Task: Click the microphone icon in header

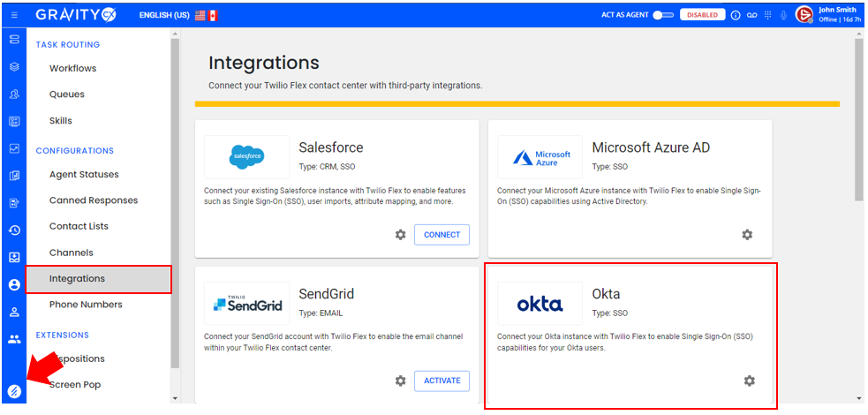Action: click(783, 15)
